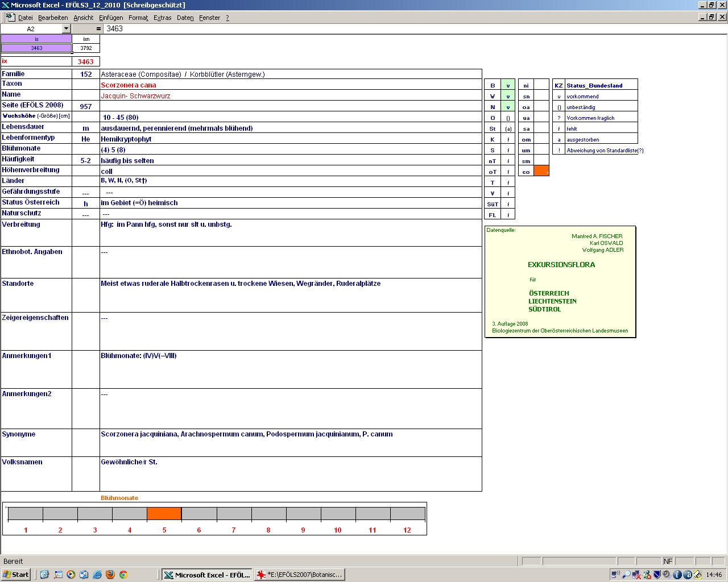The image size is (728, 582).
Task: Click the yellow printer tray icon
Action: tap(698, 575)
